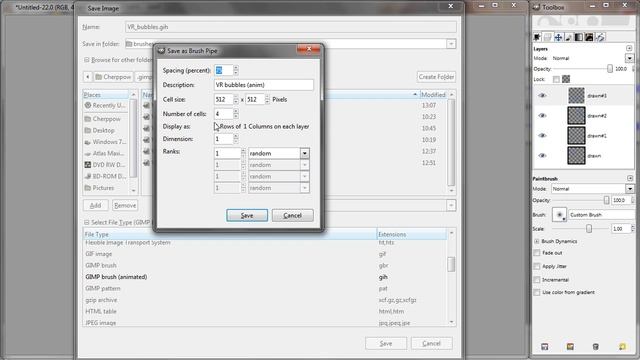Click brush Scale slider handle
Image resolution: width=640 pixels, height=360 pixels.
click(589, 229)
